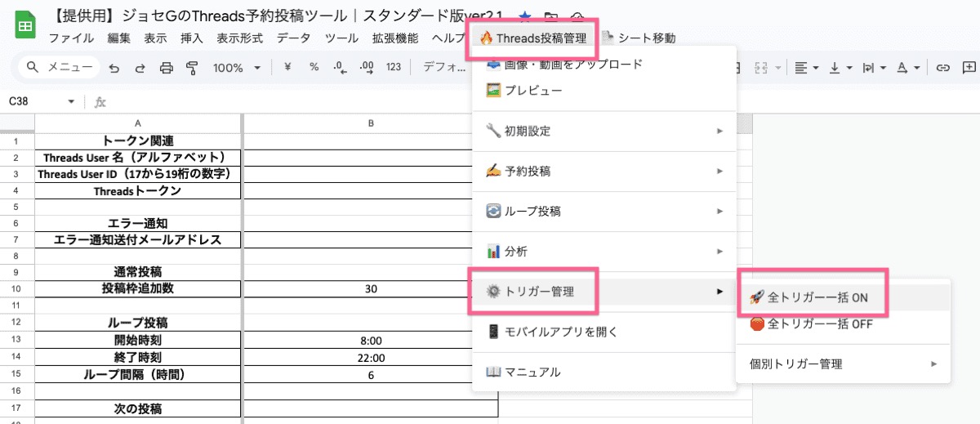Open the ツール menu
The width and height of the screenshot is (980, 424).
(341, 38)
